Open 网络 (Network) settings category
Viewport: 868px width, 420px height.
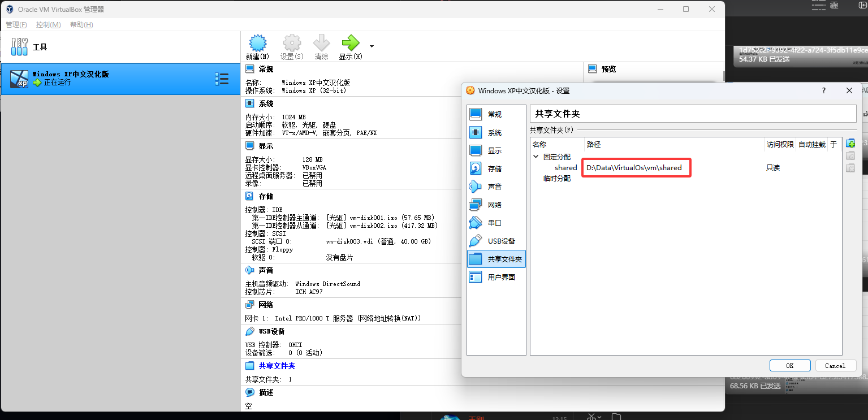point(494,205)
